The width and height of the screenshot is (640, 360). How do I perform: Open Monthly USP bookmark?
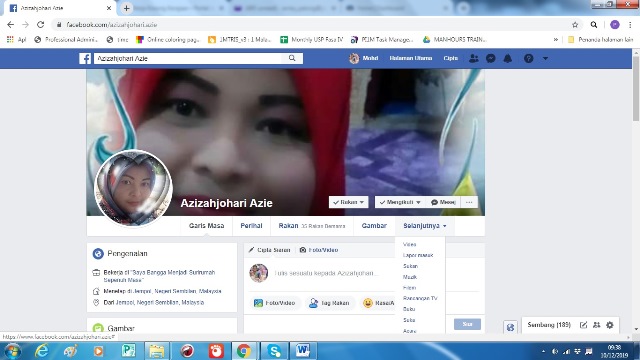(311, 40)
